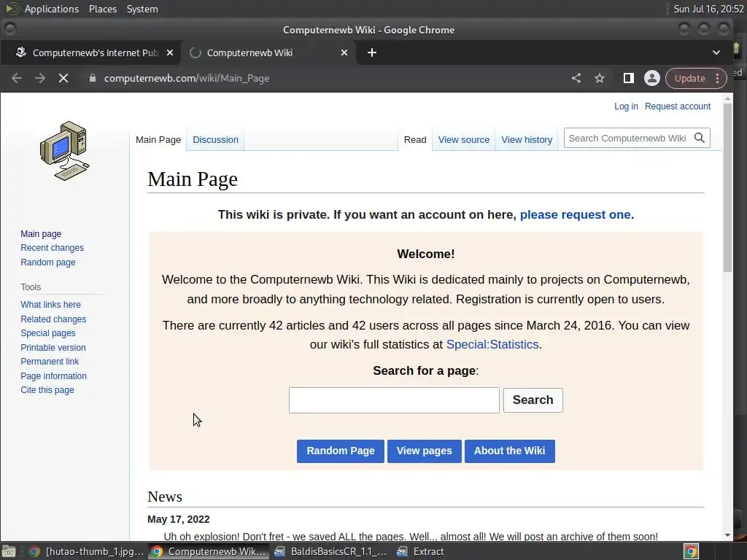747x560 pixels.
Task: Click the lock icon in the address bar
Action: coord(93,78)
